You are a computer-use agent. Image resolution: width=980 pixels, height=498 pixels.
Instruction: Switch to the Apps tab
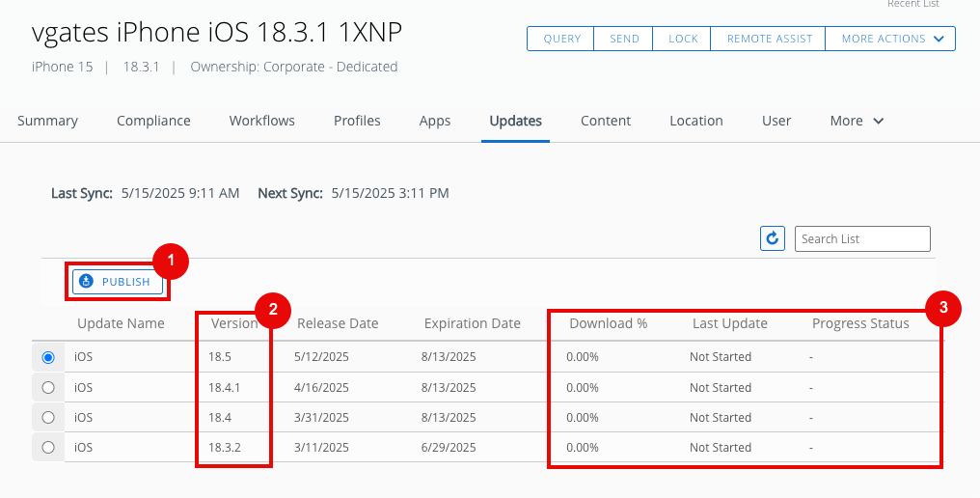point(435,121)
